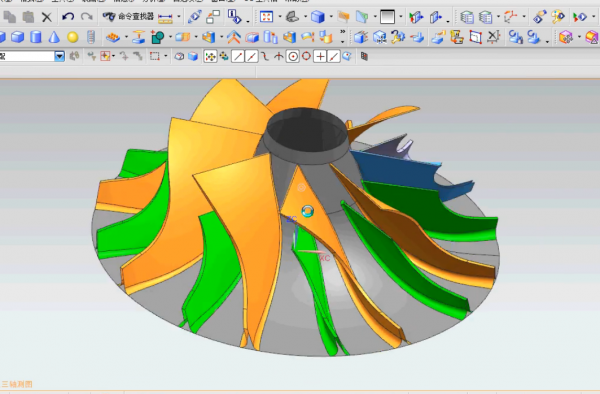Create a Cone primitive
Viewport: 600px width, 394px height.
click(54, 37)
